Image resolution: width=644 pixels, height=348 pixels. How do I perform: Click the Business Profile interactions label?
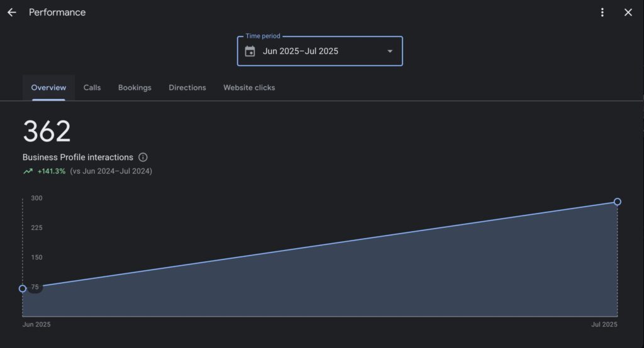pos(77,157)
